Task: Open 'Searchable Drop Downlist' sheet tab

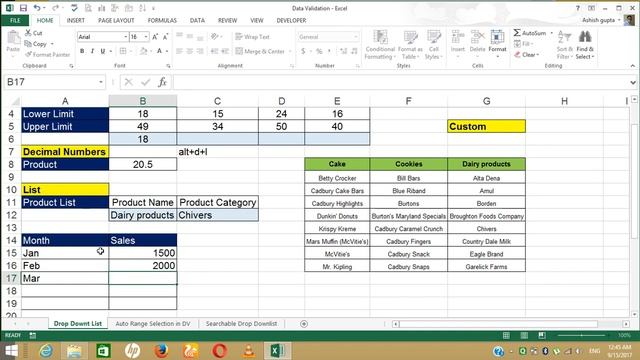Action: tap(241, 324)
